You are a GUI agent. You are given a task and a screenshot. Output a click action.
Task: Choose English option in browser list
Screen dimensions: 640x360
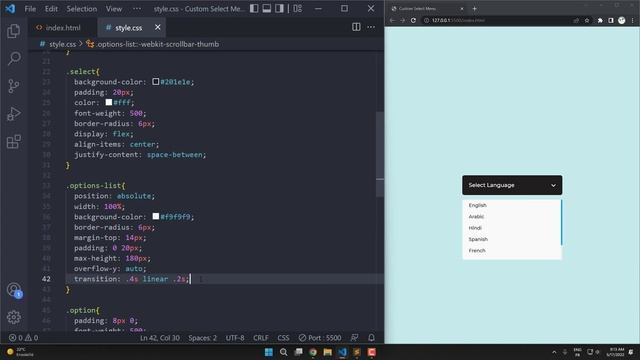[x=478, y=205]
